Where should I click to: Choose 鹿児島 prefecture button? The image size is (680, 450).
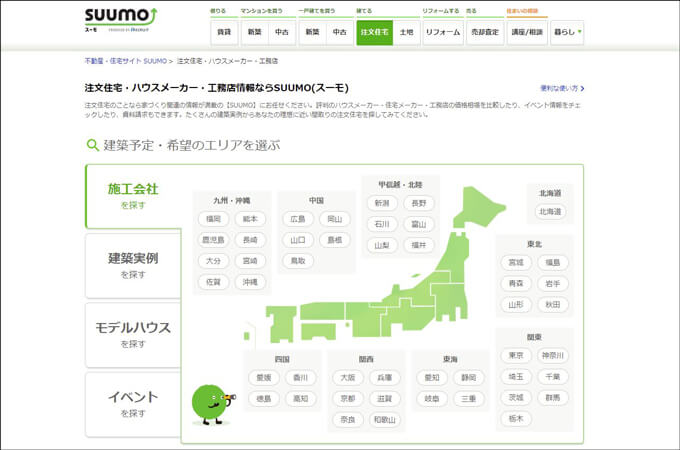[213, 240]
